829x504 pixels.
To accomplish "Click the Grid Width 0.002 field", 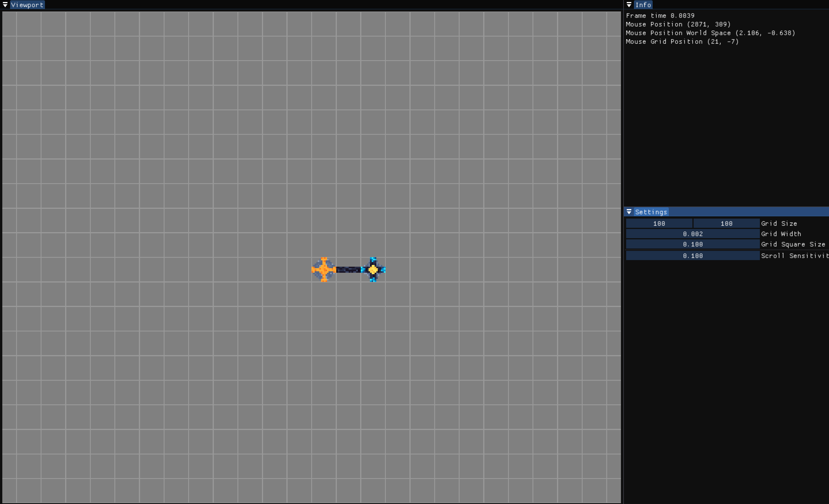I will pyautogui.click(x=692, y=234).
